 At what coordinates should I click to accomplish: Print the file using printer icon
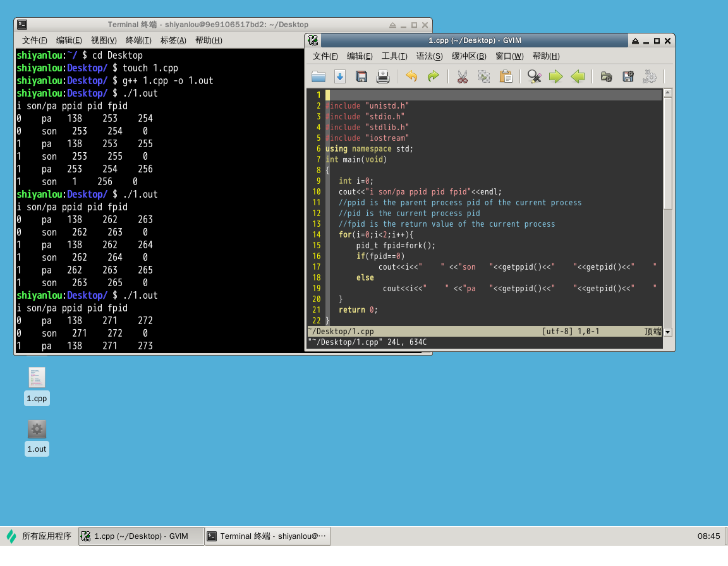[383, 77]
